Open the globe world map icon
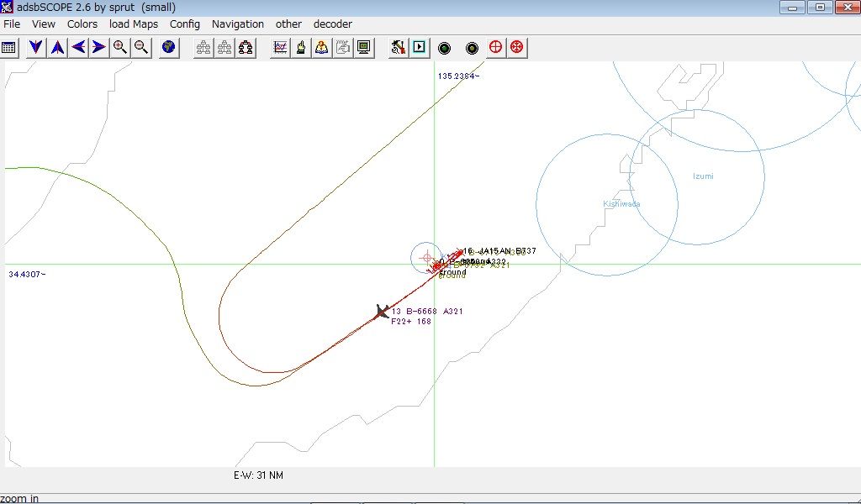The height and width of the screenshot is (504, 861). (x=167, y=47)
